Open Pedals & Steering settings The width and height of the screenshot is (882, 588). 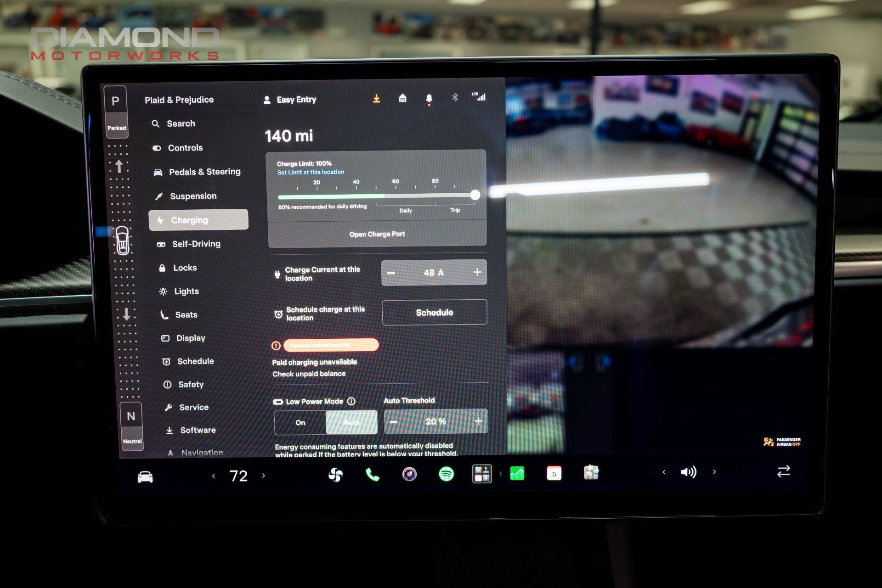(197, 172)
